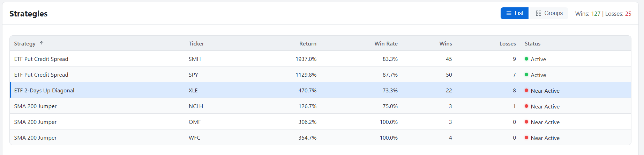Sort by the Ticker column header
This screenshot has height=155, width=644.
(196, 43)
